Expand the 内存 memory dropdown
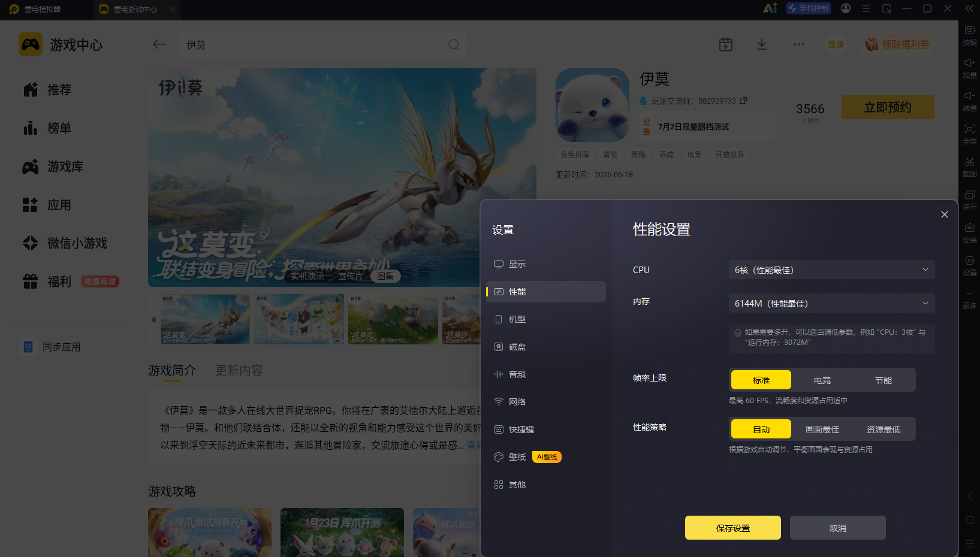 (x=831, y=304)
